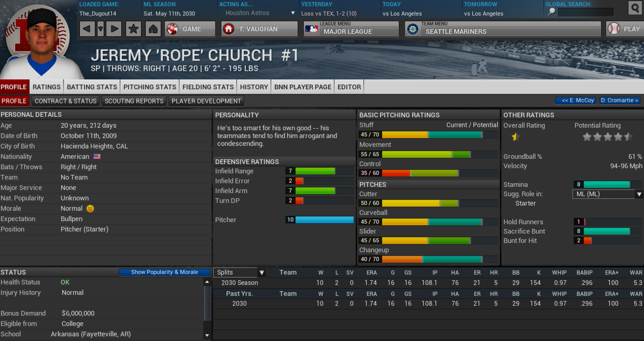Click the back navigation arrow icon
644x341 pixels.
[87, 29]
